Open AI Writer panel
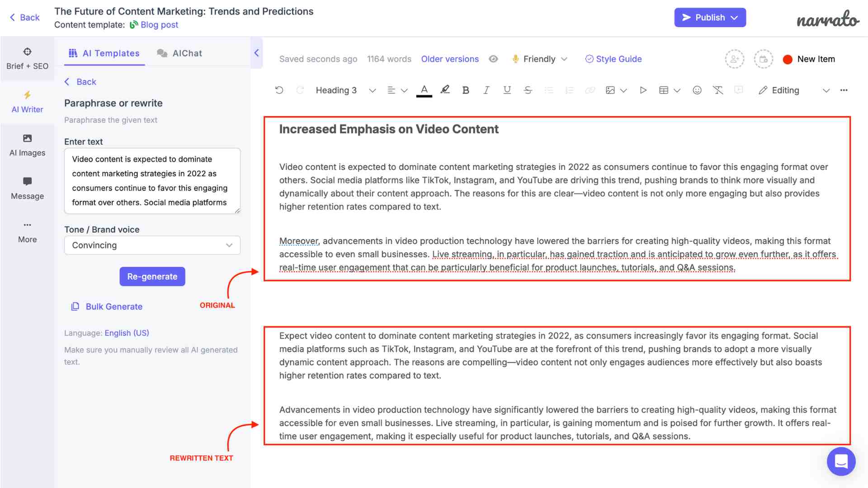This screenshot has width=868, height=488. click(27, 102)
